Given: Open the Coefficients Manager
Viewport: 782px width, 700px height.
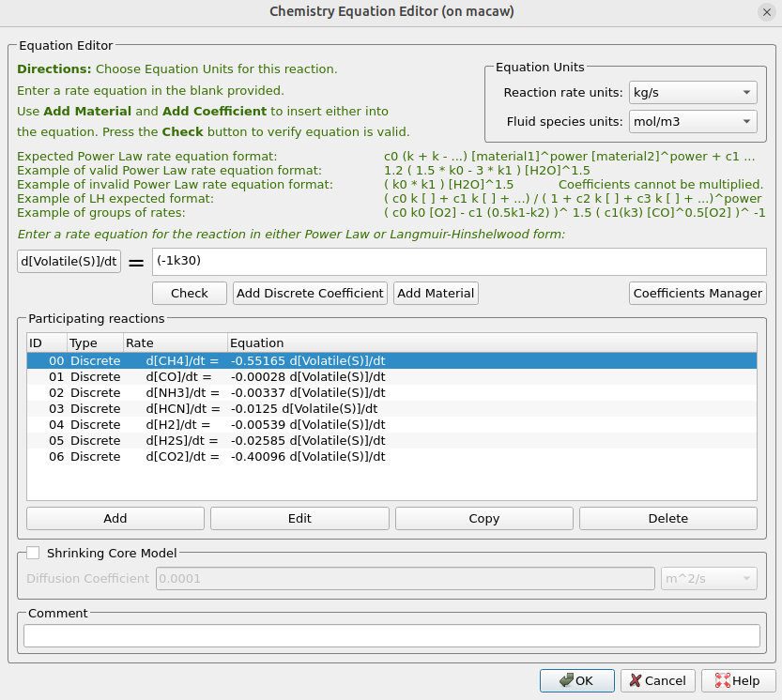Looking at the screenshot, I should pos(698,293).
